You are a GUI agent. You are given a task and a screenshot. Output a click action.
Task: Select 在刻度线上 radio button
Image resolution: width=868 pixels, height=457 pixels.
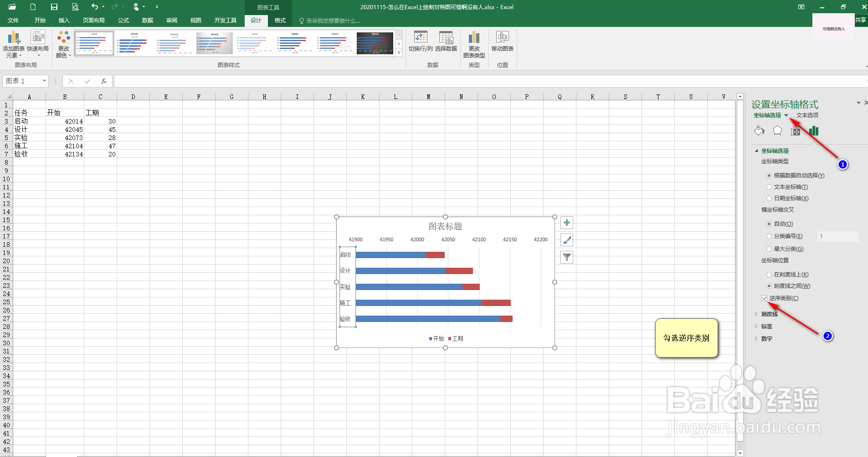click(769, 275)
